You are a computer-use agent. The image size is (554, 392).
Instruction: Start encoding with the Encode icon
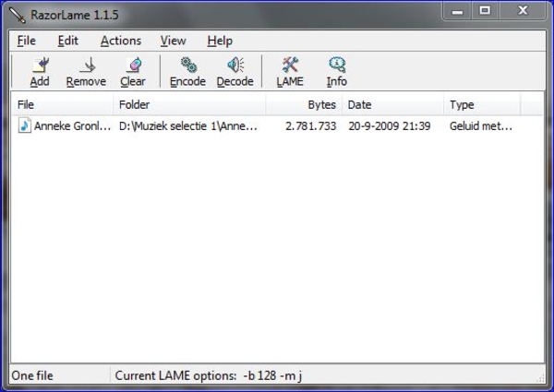pyautogui.click(x=188, y=65)
